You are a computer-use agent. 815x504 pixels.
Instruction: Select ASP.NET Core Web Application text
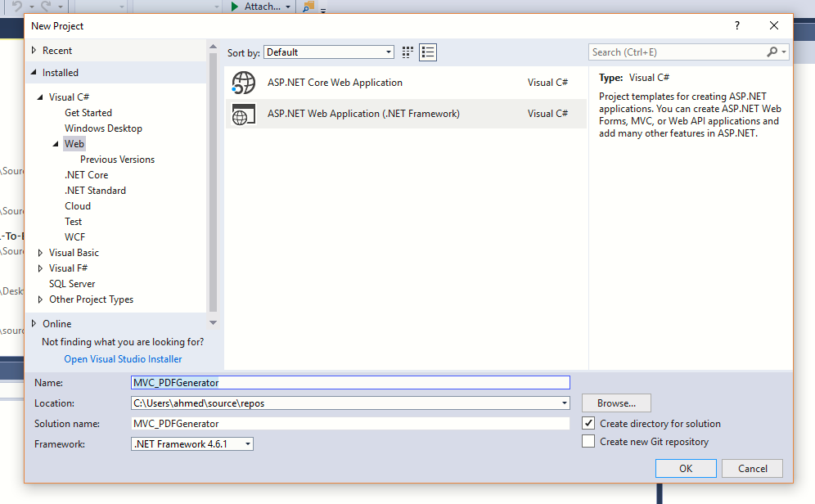point(335,83)
